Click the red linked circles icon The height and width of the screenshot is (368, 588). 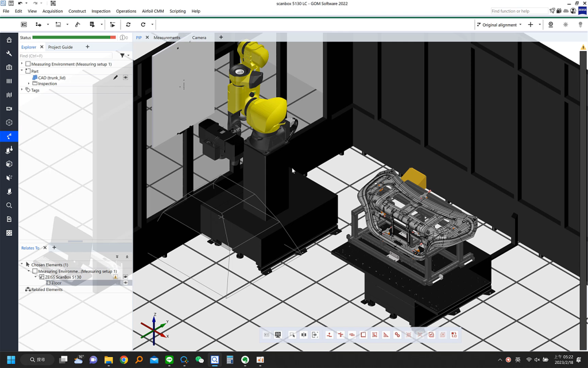397,335
